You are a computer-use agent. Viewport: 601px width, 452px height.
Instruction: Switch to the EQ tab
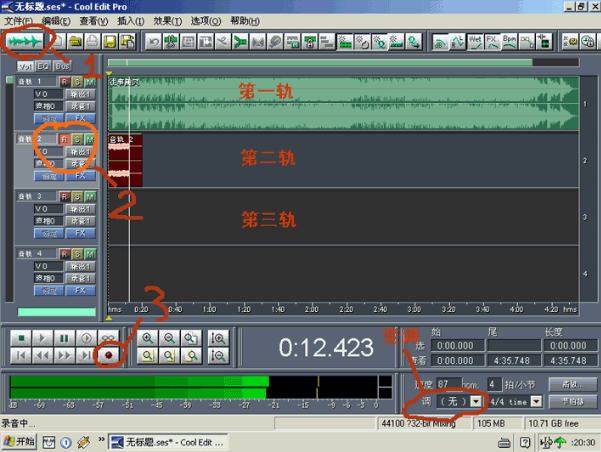(44, 66)
